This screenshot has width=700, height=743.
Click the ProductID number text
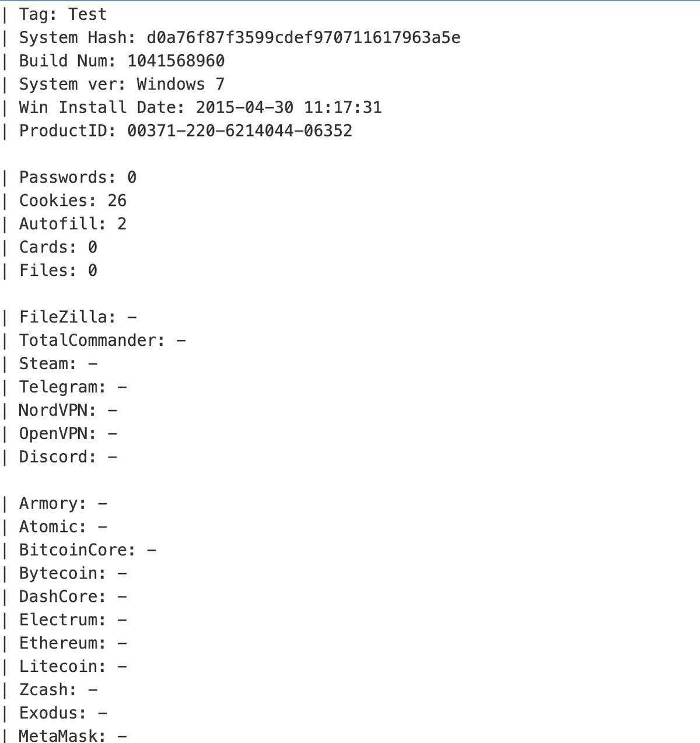point(240,131)
